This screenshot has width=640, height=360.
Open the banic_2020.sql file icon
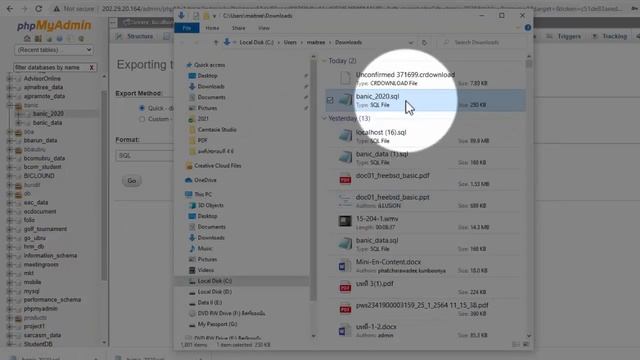tap(345, 100)
